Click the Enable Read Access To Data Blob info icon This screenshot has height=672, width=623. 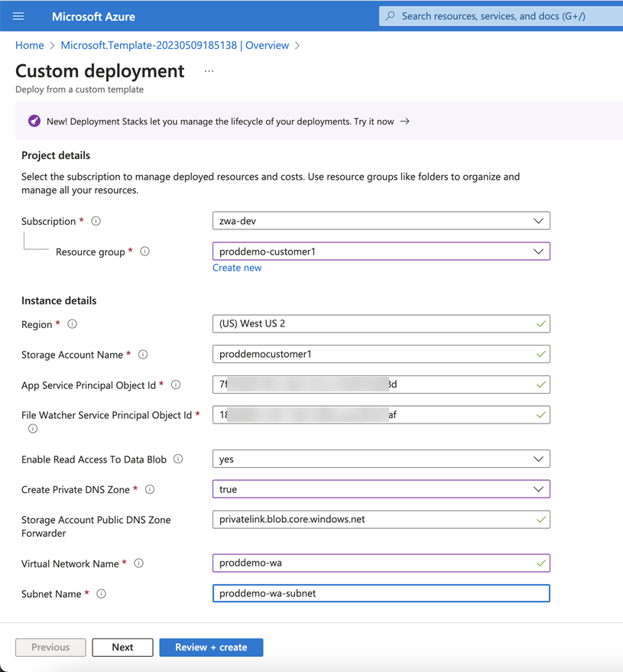180,459
